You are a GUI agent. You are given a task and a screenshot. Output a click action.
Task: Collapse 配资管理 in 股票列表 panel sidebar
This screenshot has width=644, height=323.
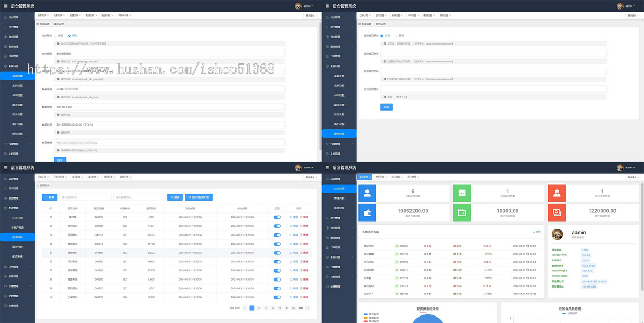pos(17,208)
